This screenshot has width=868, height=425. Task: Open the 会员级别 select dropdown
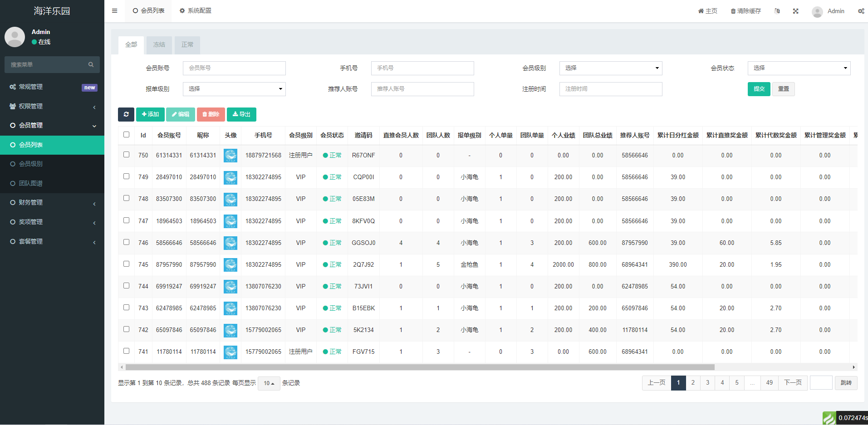(610, 68)
